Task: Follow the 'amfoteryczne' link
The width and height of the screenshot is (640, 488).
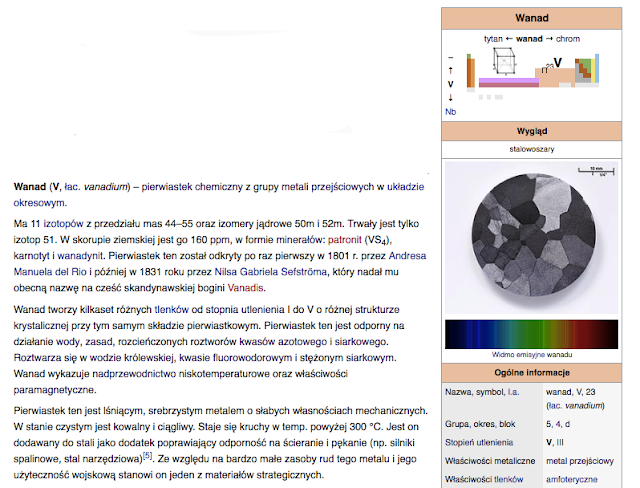Action: coord(571,479)
